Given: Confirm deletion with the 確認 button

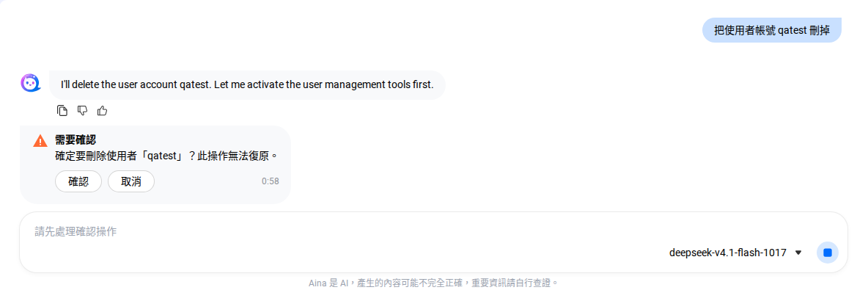Looking at the screenshot, I should point(78,181).
